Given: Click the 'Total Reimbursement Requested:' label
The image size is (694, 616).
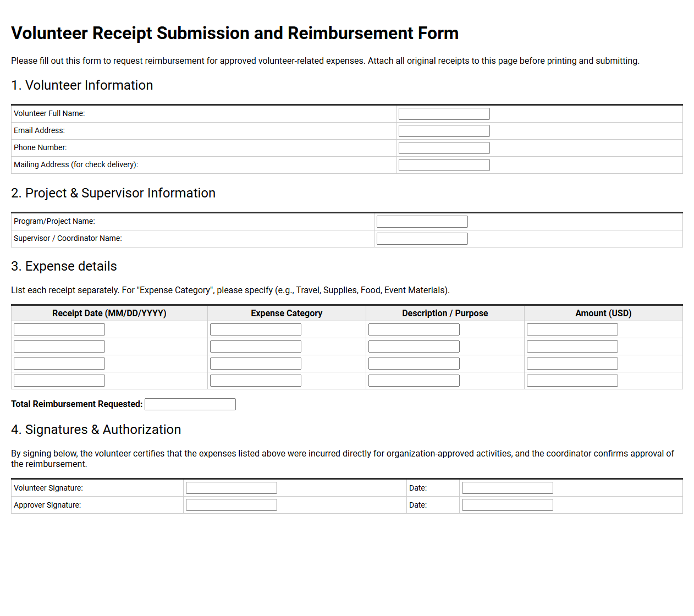Looking at the screenshot, I should (76, 404).
